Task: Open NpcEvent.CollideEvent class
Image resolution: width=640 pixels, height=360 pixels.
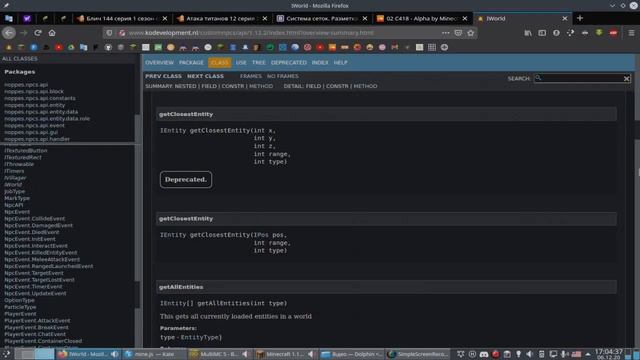Action: [35, 218]
